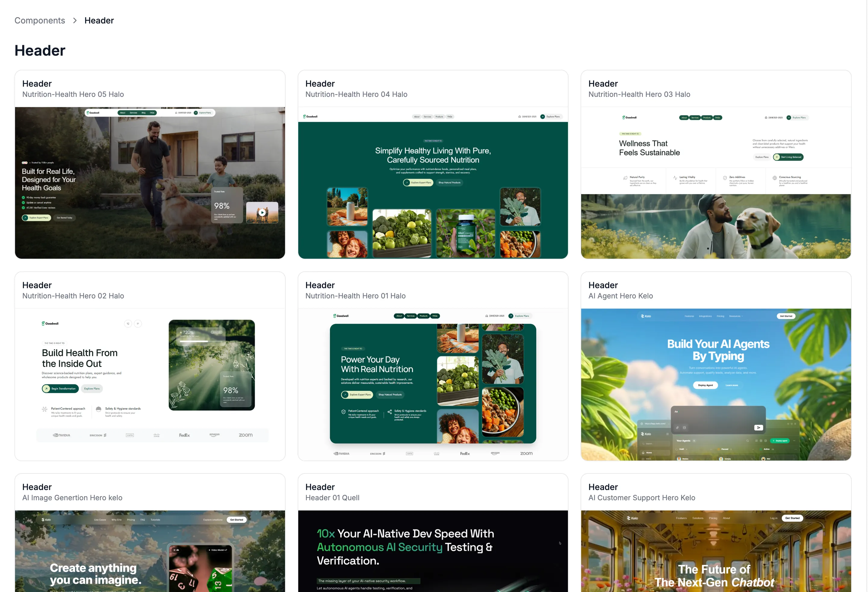Click 'AI Agent Hero Kelo' card subtitle
Image resolution: width=868 pixels, height=592 pixels.
620,296
